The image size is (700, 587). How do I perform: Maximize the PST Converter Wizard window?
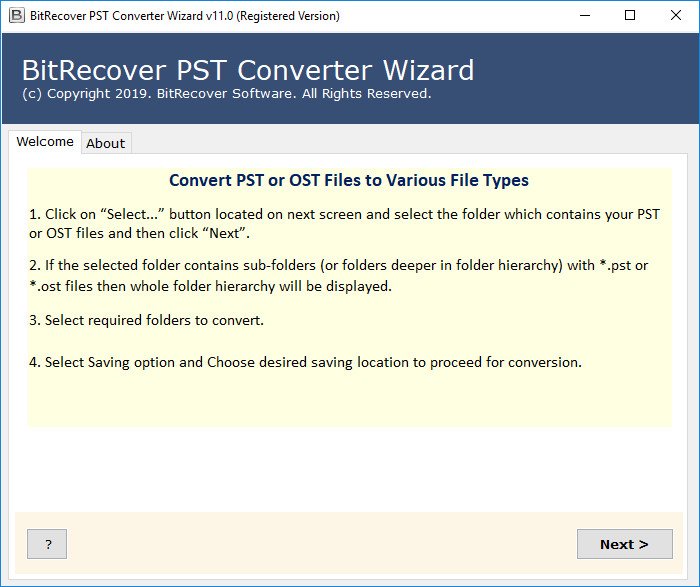[x=629, y=16]
